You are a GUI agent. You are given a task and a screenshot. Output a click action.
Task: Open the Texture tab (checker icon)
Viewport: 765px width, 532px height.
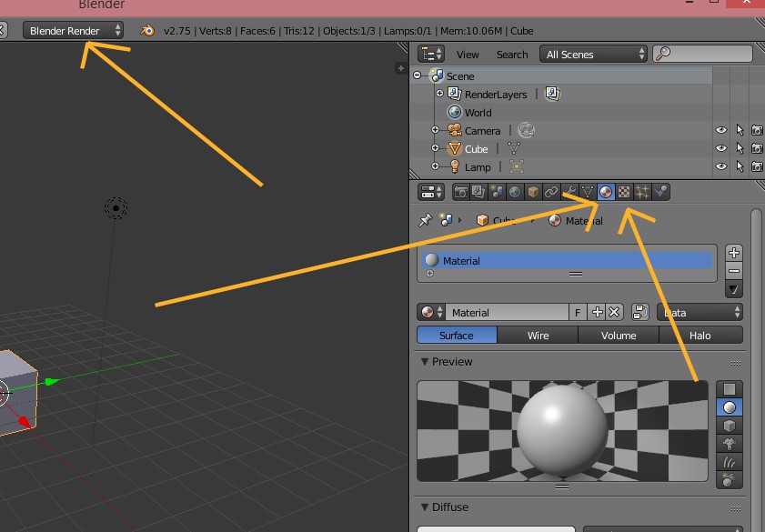(x=623, y=192)
